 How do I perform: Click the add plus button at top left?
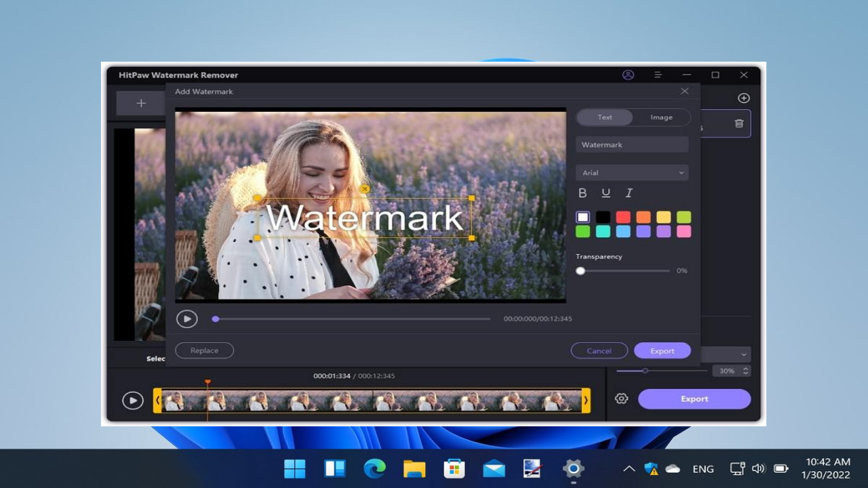(x=141, y=103)
